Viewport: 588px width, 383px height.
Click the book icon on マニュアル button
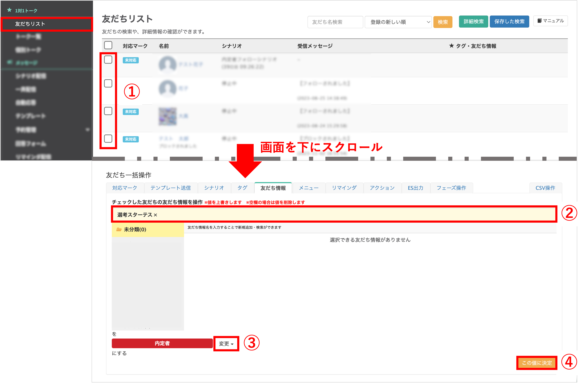point(539,21)
